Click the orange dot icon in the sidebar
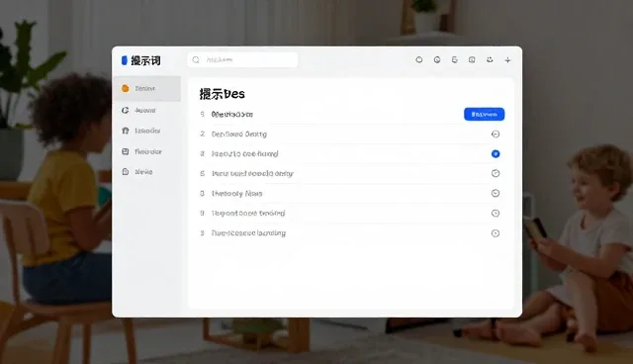The height and width of the screenshot is (364, 633). (x=126, y=88)
